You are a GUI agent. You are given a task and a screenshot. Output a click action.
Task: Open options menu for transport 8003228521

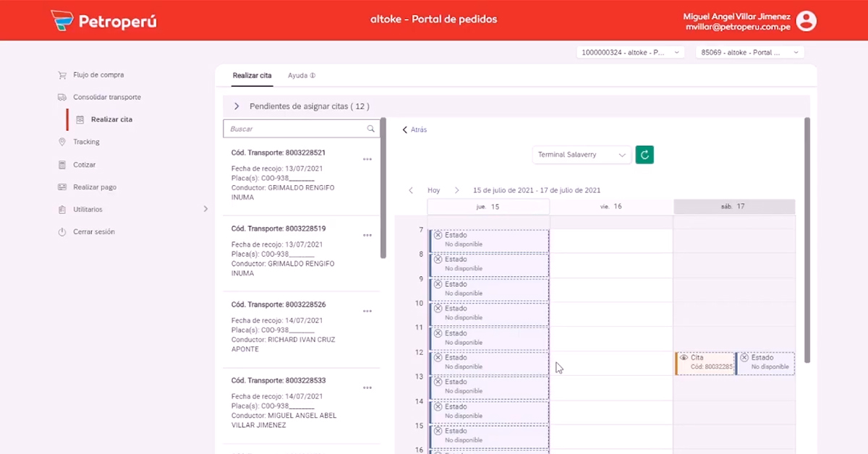point(367,159)
